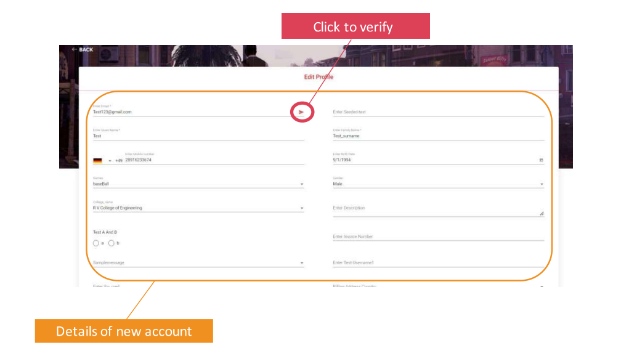This screenshot has width=621, height=364.
Task: Click the arrow icon on Gender field
Action: [x=540, y=184]
